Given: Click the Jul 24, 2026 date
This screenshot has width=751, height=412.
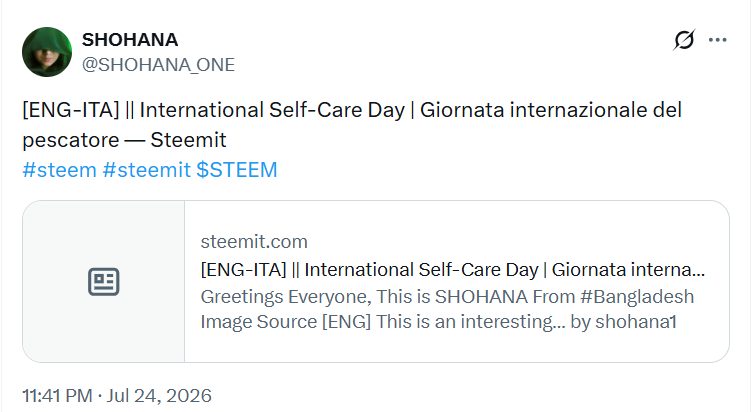Looking at the screenshot, I should tap(159, 396).
